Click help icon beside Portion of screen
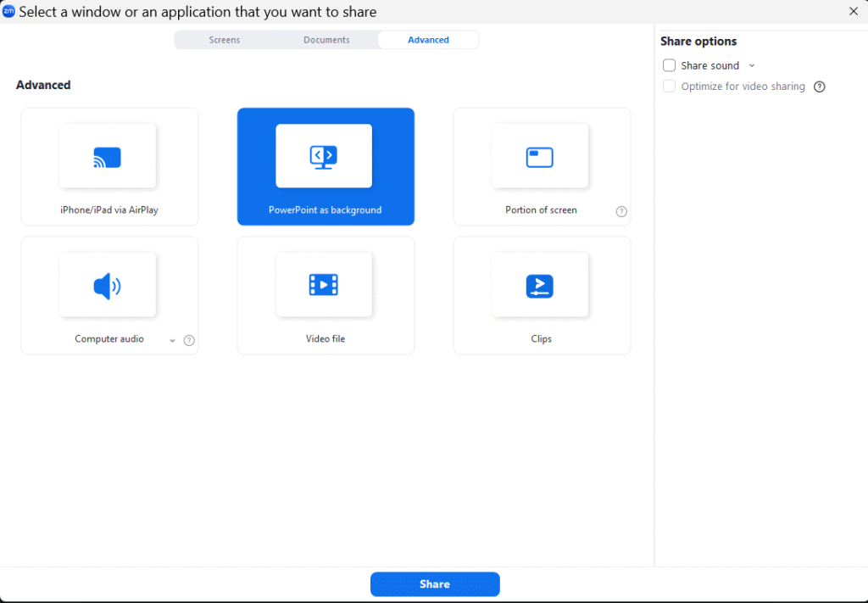Viewport: 868px width, 603px height. click(x=621, y=212)
